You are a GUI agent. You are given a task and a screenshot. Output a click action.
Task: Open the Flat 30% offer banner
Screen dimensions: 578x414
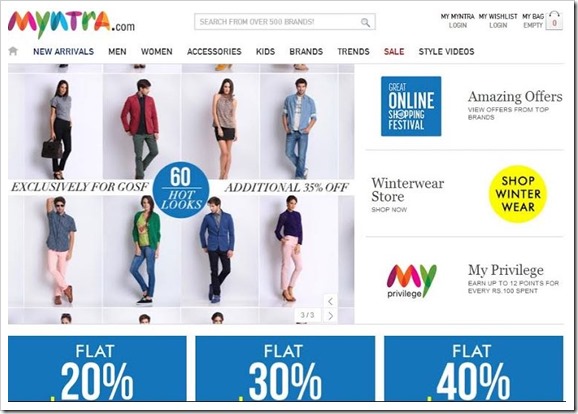coord(285,368)
